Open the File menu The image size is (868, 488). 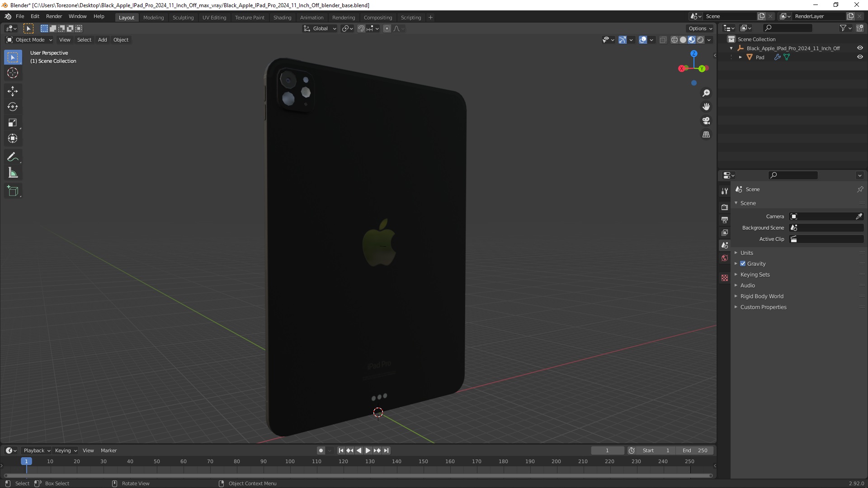tap(20, 16)
